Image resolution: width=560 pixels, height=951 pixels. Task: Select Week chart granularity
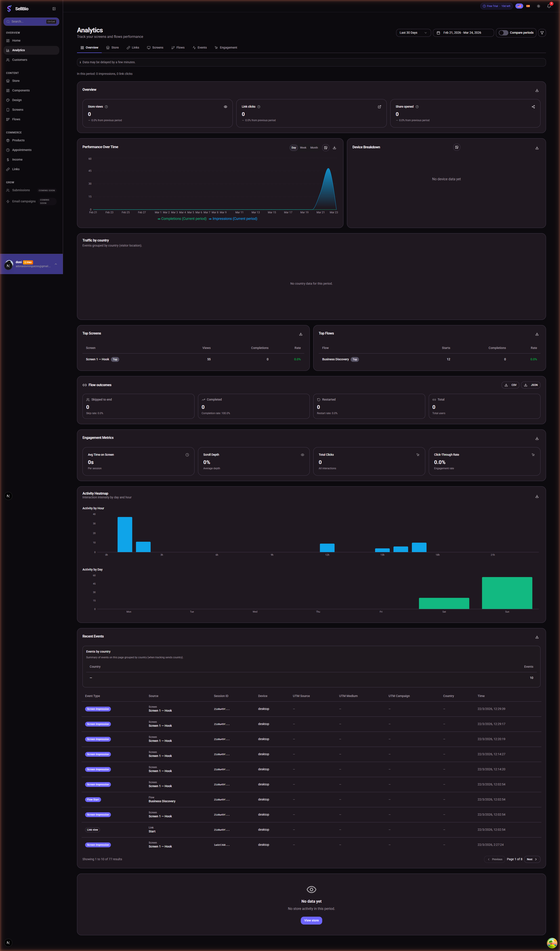click(303, 147)
